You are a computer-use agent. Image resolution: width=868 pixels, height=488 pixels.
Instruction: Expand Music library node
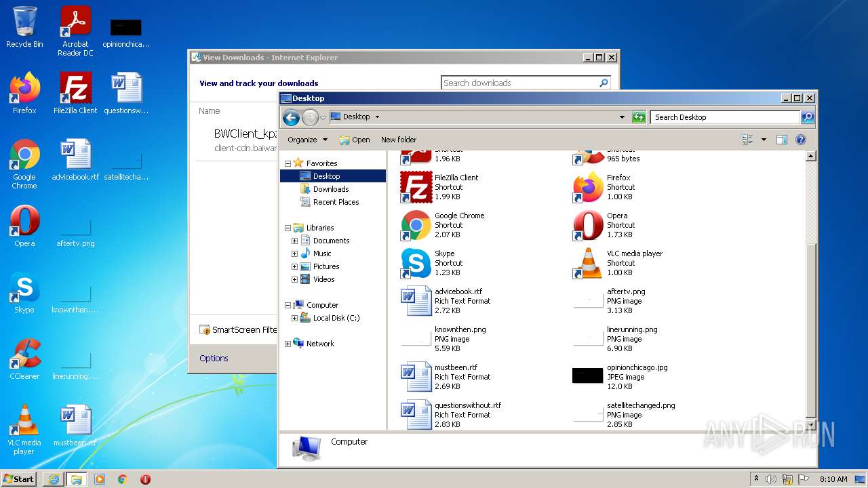coord(294,253)
